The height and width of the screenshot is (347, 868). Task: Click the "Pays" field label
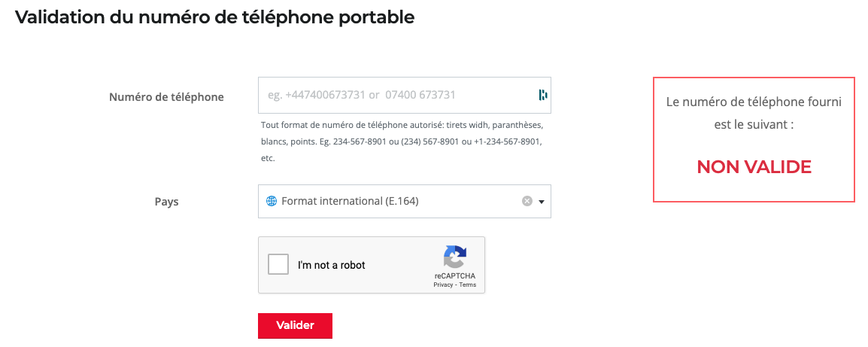(166, 202)
